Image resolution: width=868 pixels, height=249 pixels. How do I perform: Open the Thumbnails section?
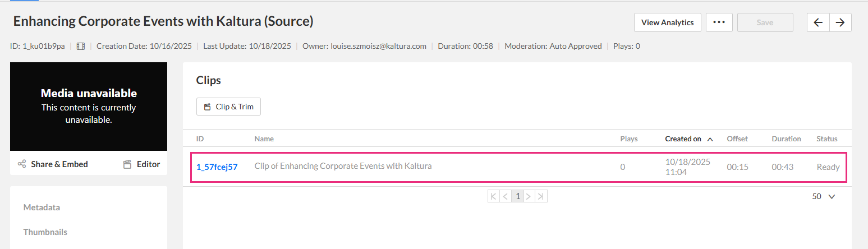(45, 232)
